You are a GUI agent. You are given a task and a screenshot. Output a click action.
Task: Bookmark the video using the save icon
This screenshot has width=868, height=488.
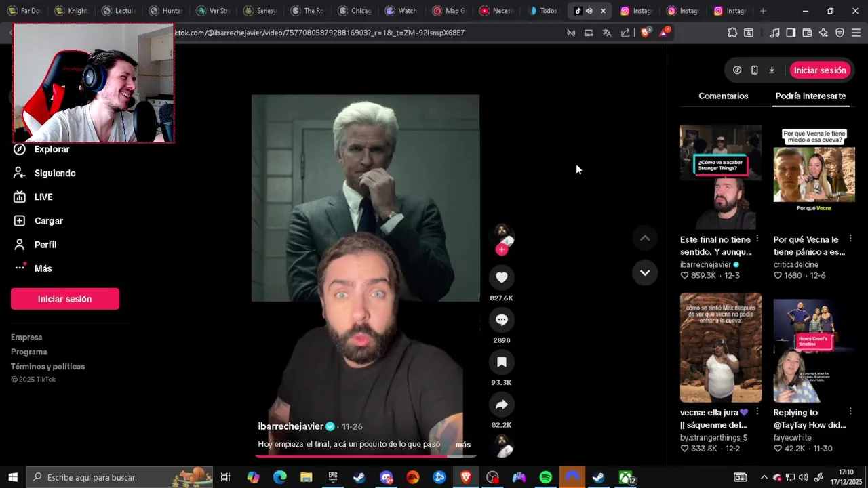[502, 362]
